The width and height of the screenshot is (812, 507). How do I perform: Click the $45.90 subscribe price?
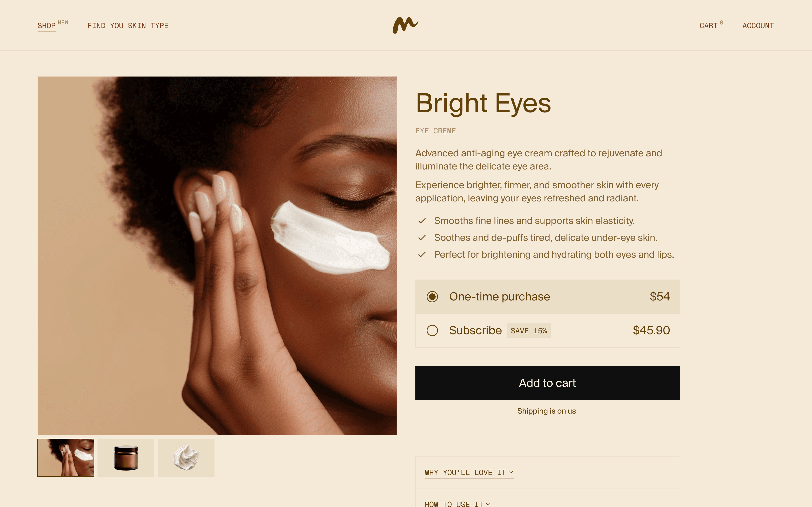[x=651, y=330]
